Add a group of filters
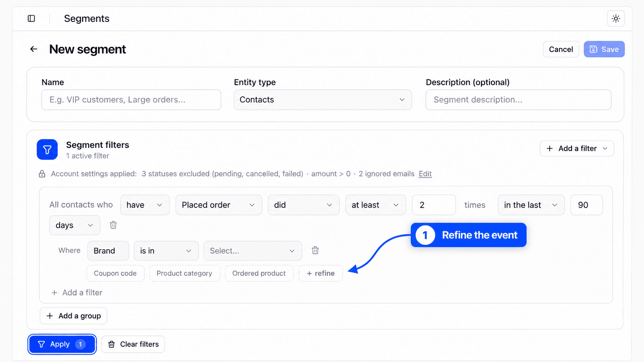Viewport: 644px width, 362px height. pyautogui.click(x=73, y=316)
